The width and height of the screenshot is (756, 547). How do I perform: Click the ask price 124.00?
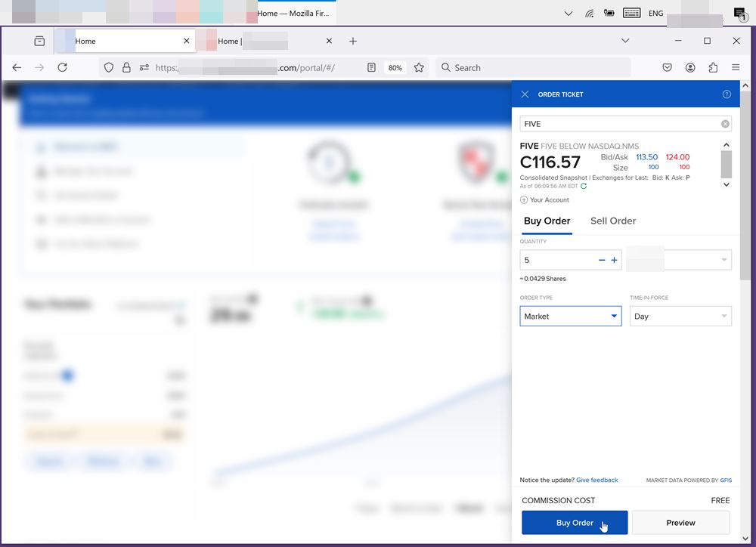point(677,157)
